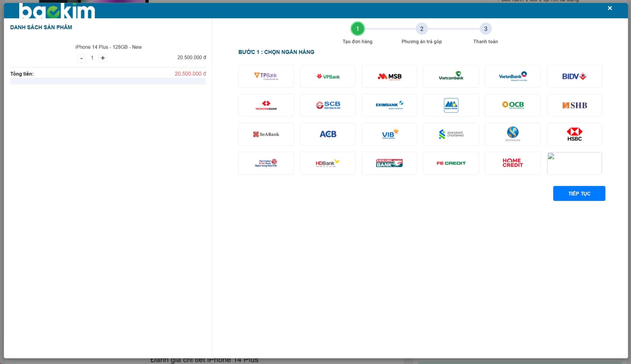
Task: Increase iPhone quantity with plus button
Action: tap(103, 58)
